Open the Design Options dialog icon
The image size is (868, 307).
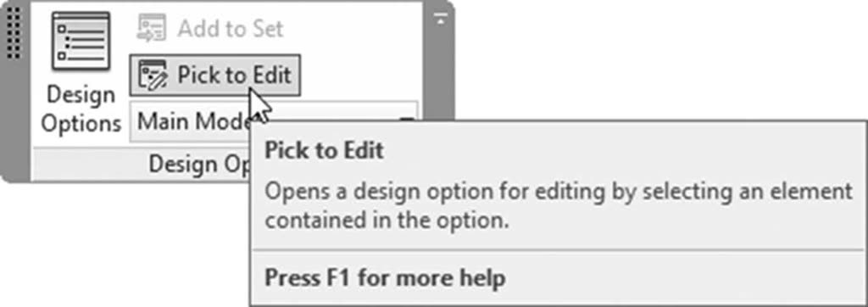81,41
